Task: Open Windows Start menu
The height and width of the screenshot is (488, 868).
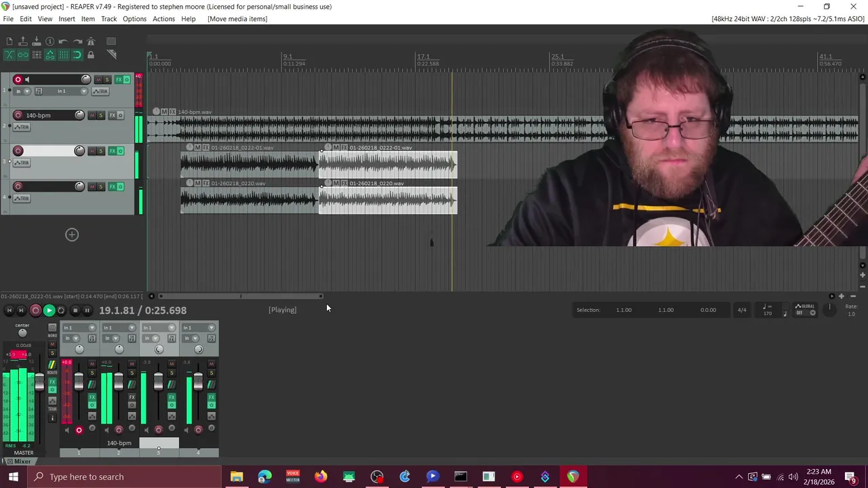Action: 14,476
